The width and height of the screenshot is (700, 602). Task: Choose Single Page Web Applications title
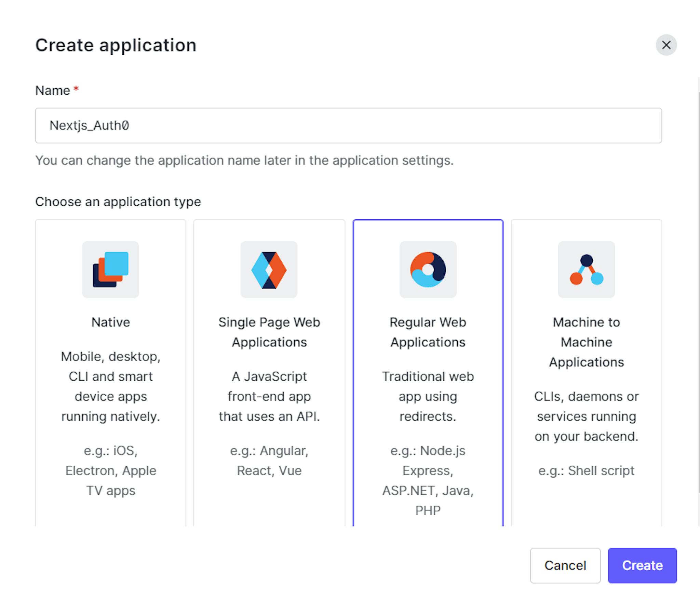[269, 332]
